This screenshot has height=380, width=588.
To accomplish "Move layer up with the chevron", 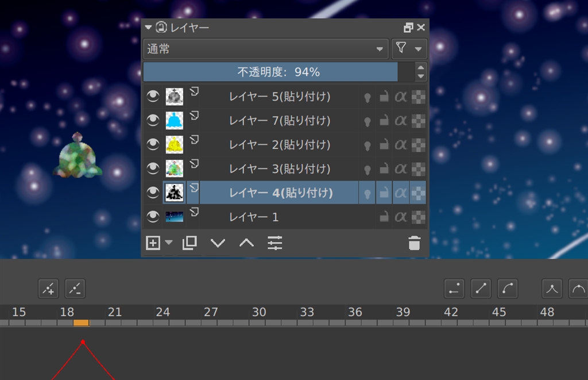I will coord(246,243).
